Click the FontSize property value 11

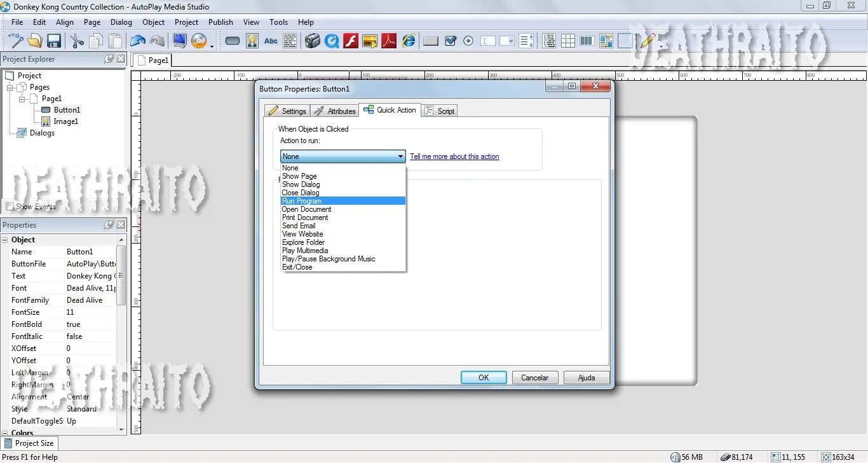pos(90,312)
